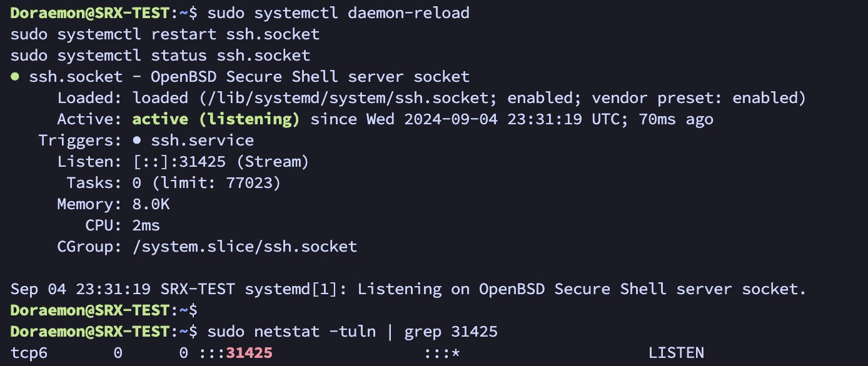The image size is (868, 366).
Task: Click the systemd[1] journal log line
Action: pos(408,289)
